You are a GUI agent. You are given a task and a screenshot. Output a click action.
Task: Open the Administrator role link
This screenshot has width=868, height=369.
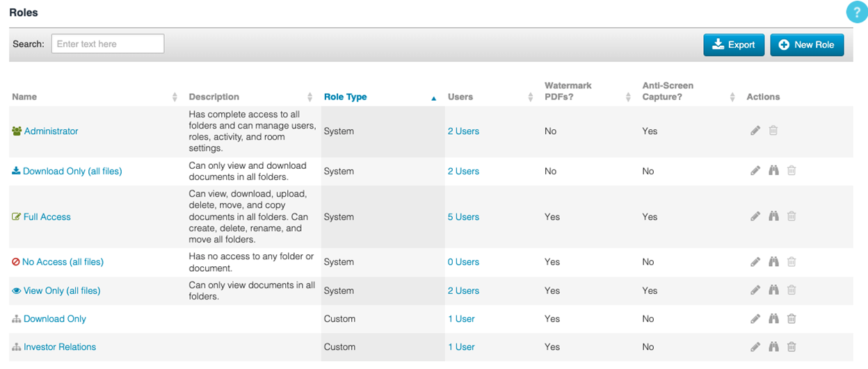coord(51,131)
